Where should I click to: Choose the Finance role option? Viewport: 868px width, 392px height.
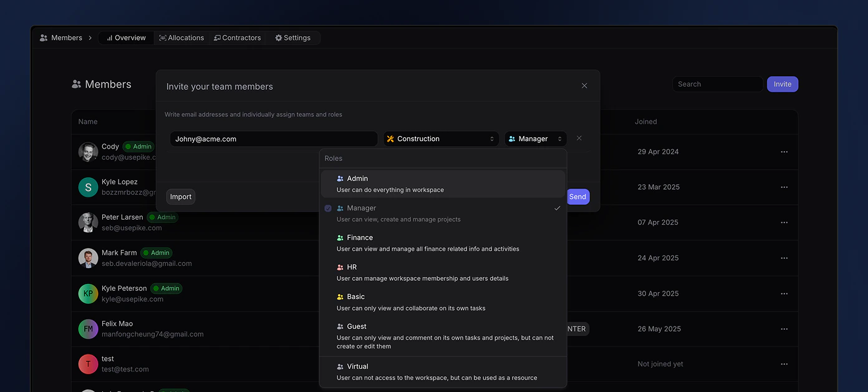click(x=443, y=243)
